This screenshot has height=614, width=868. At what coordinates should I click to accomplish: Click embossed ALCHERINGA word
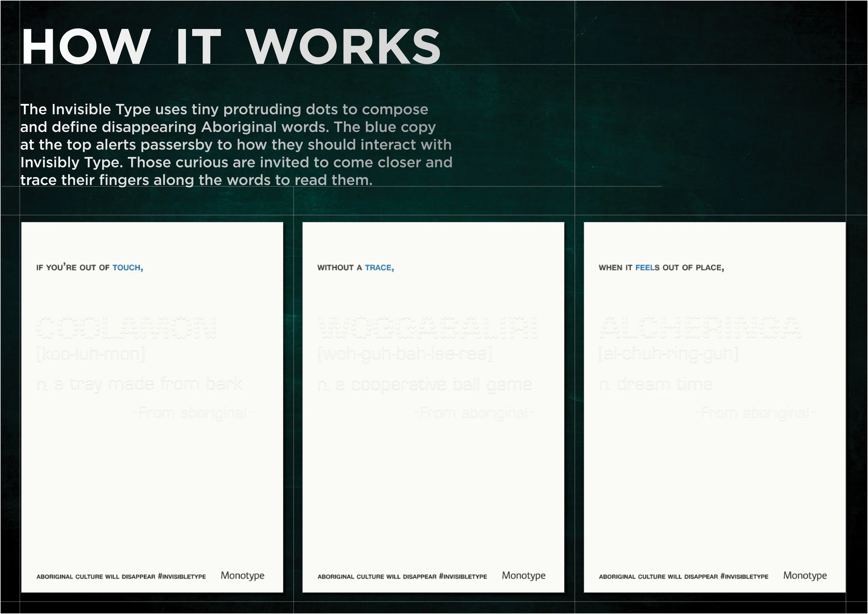(x=700, y=328)
